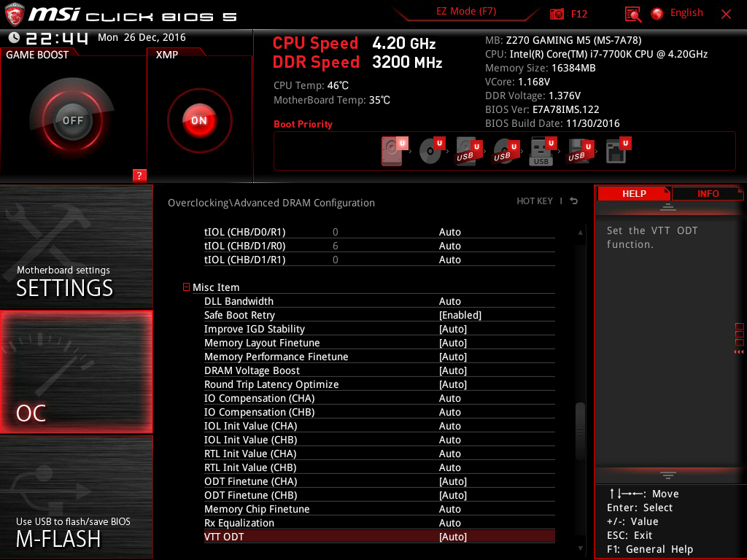
Task: Collapse the Misc Item section
Action: click(x=186, y=287)
